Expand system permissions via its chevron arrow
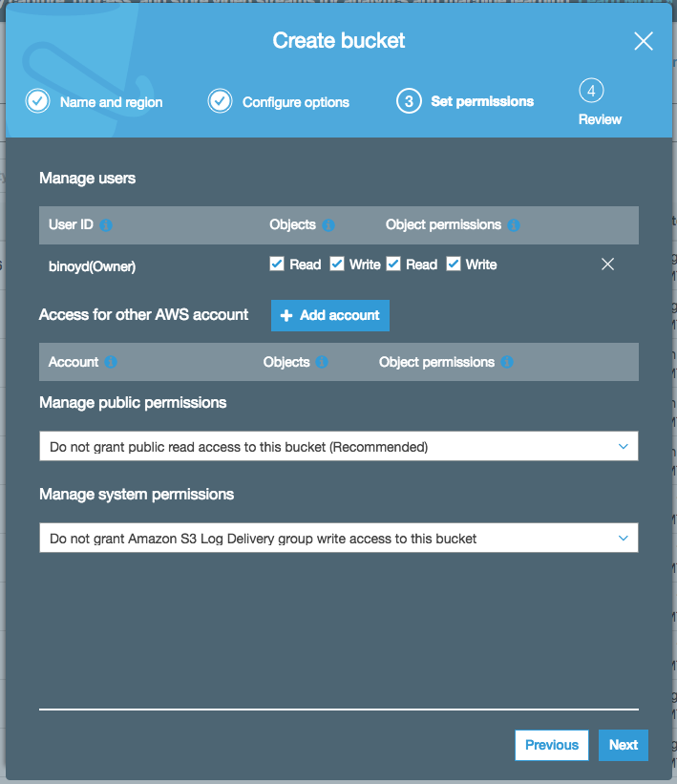The image size is (677, 784). coord(623,538)
